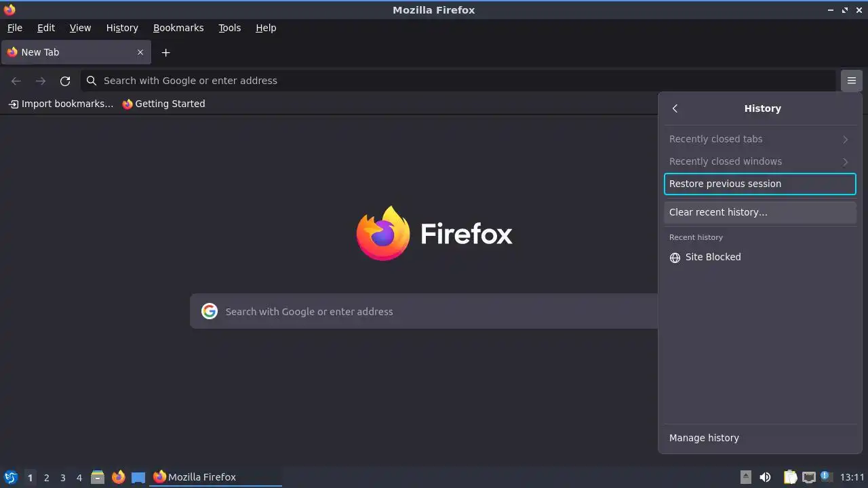Click the address bar field

[458, 81]
